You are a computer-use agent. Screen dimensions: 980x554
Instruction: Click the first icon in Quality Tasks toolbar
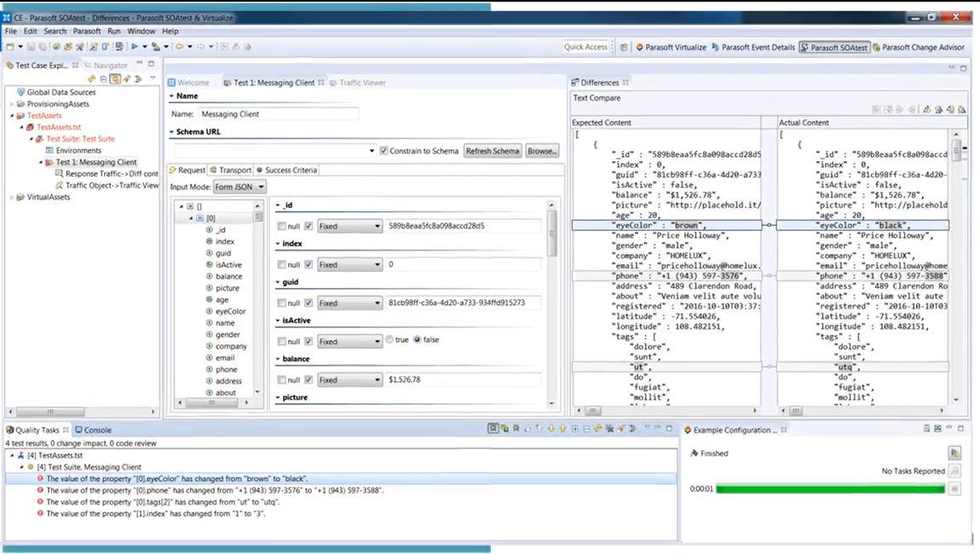[x=493, y=429]
